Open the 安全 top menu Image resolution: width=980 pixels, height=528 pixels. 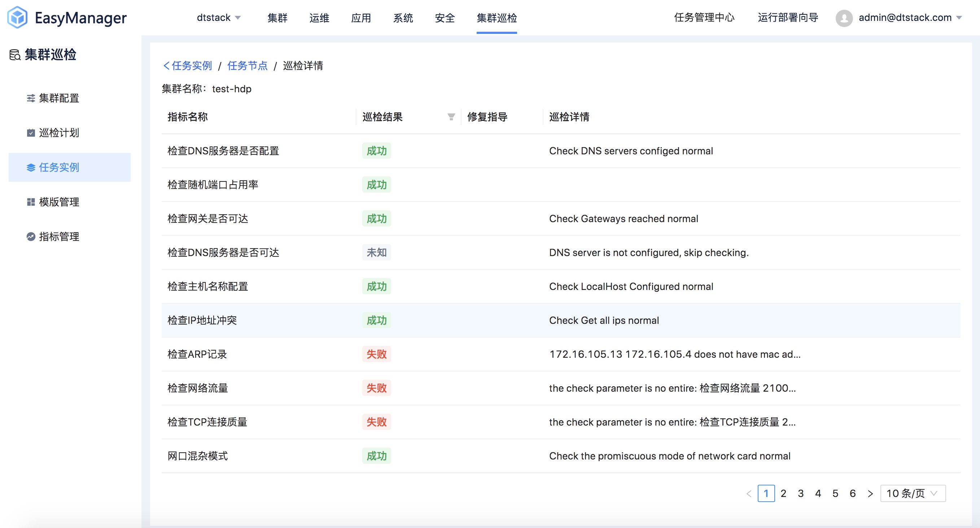click(x=445, y=18)
